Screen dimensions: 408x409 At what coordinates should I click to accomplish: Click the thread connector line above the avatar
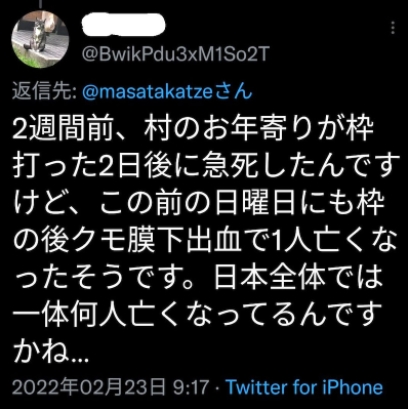(40, 4)
